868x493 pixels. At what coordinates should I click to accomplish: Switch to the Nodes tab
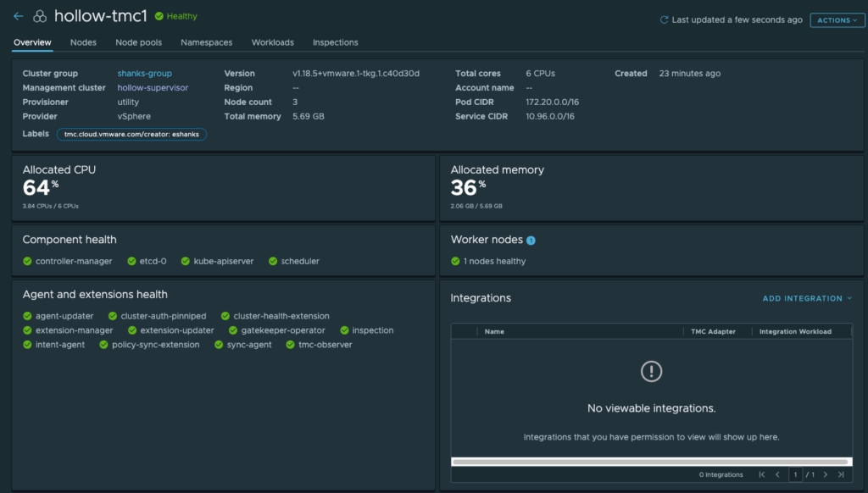click(x=83, y=42)
